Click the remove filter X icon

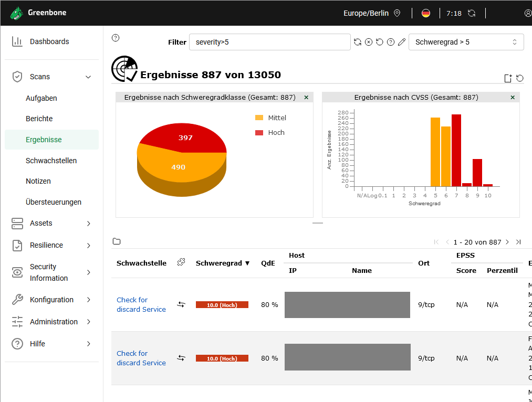[369, 42]
